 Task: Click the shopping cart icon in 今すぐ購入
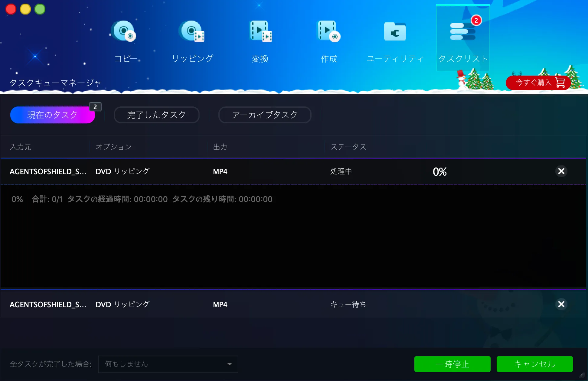click(560, 82)
